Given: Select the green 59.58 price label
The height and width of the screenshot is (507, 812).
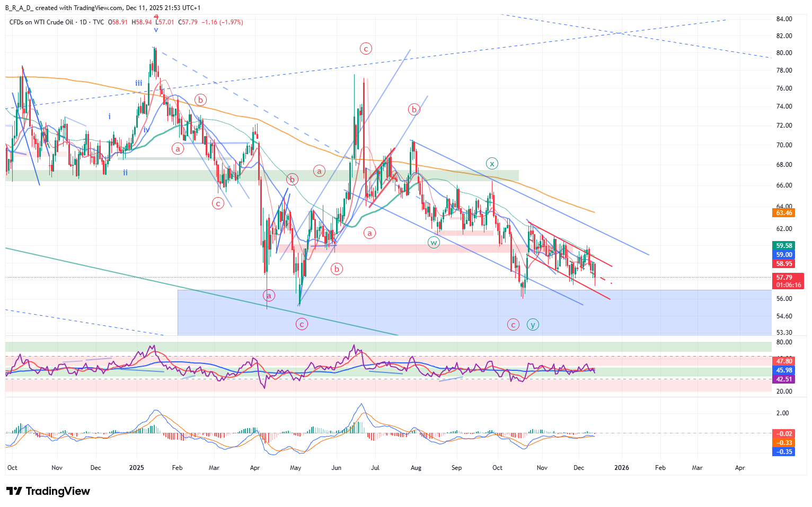Looking at the screenshot, I should [784, 246].
